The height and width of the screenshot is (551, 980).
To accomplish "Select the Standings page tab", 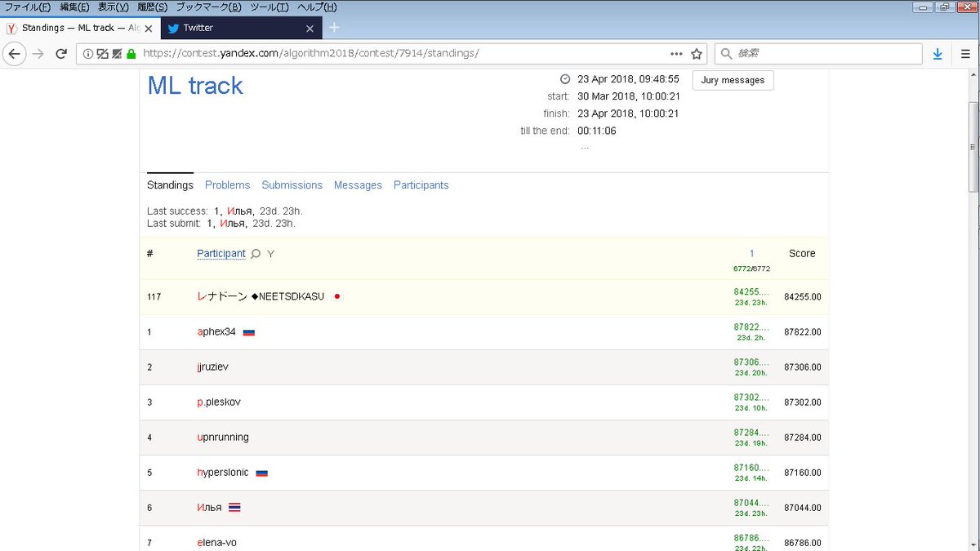I will click(x=170, y=185).
